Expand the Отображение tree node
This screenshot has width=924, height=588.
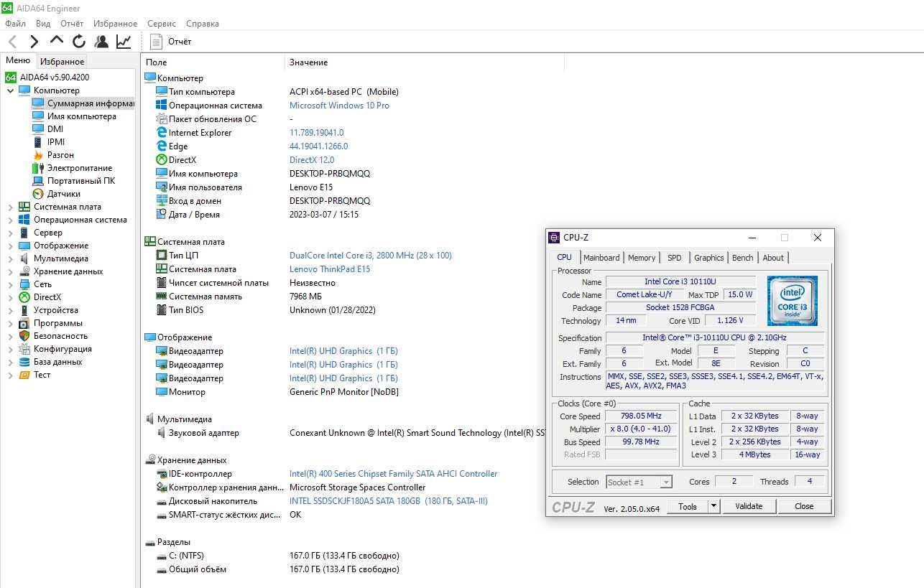click(10, 246)
